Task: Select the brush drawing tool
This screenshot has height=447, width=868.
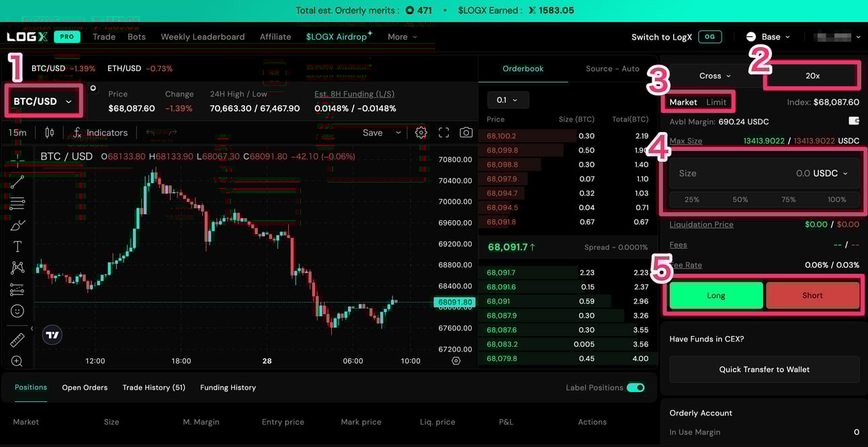Action: [17, 225]
